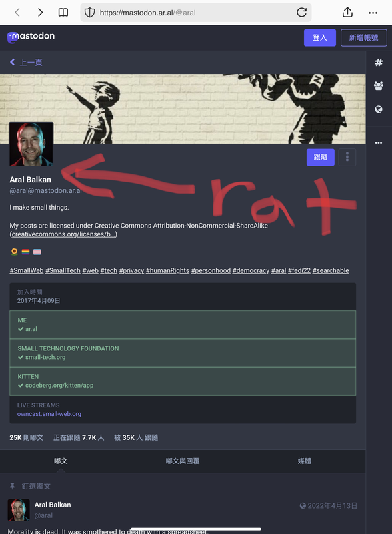Open the #humanRights hashtag
Screen dimensions: 392x534
167,271
